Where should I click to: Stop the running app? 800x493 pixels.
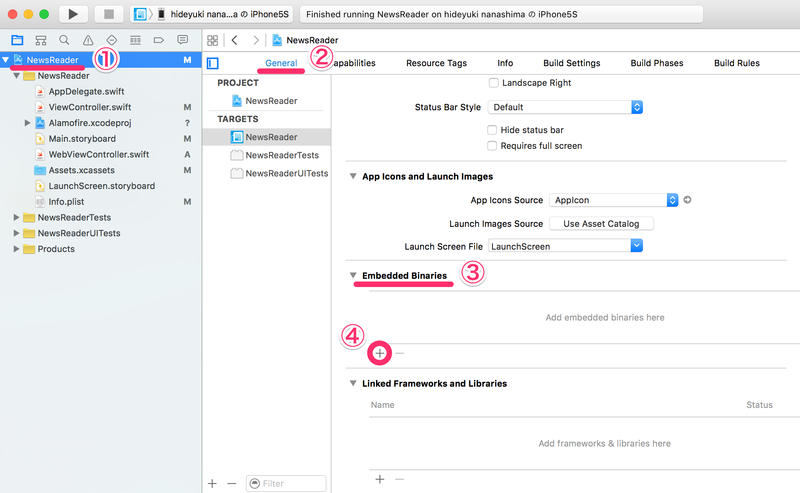pos(109,14)
